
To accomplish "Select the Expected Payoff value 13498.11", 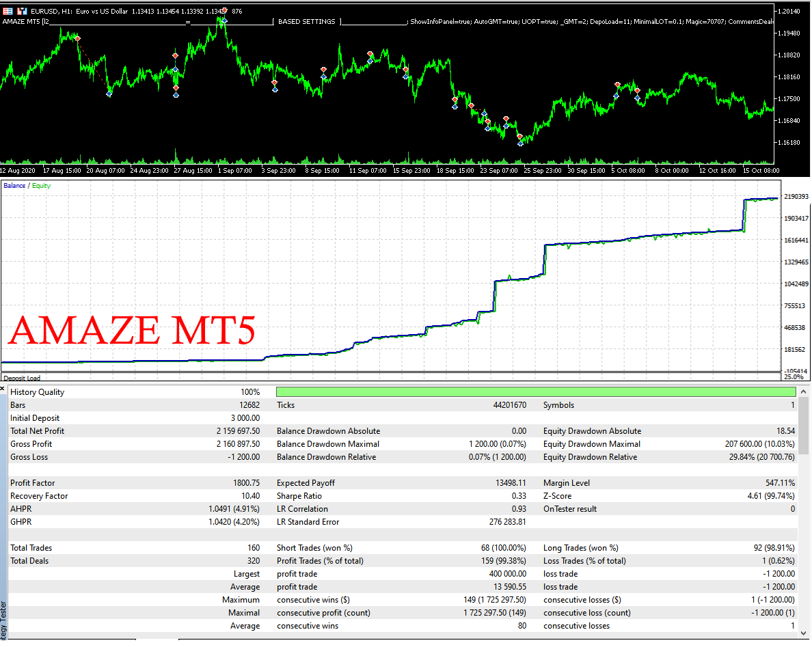I will (x=511, y=483).
